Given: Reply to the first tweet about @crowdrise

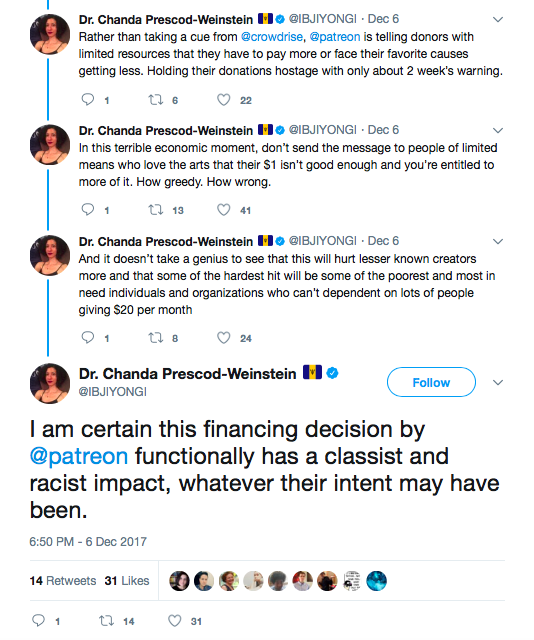Looking at the screenshot, I should (88, 100).
